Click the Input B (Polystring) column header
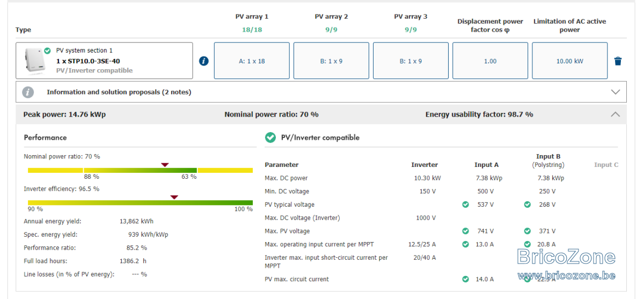Screen dimensions: 644x299 (x=548, y=161)
